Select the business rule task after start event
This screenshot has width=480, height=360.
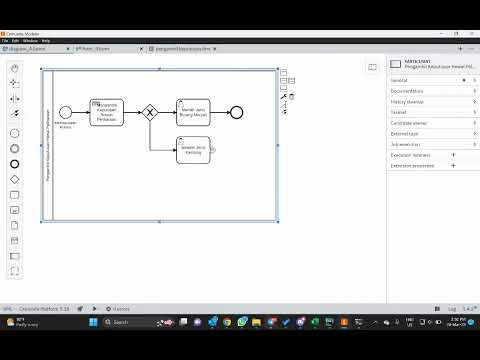107,113
